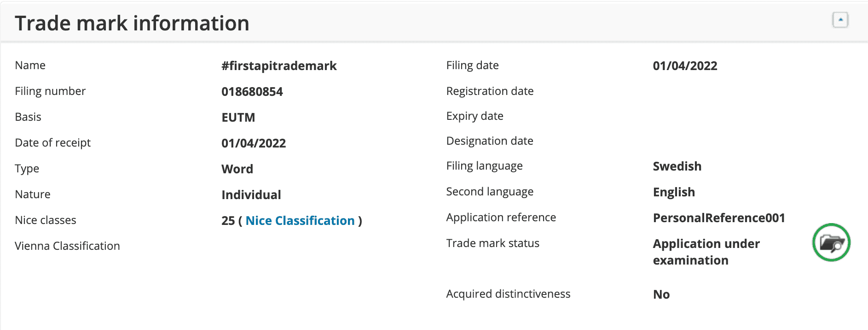868x330 pixels.
Task: Click the Application reference PersonalReference001
Action: (718, 218)
